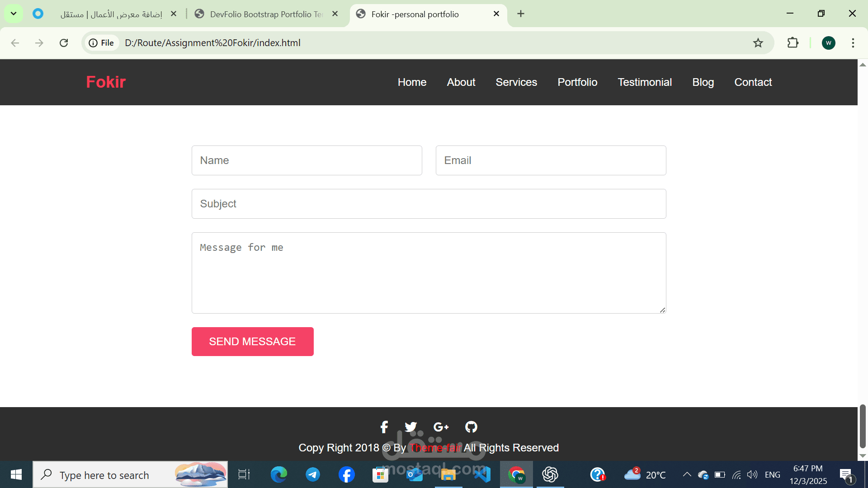Open the Twitter footer icon

410,427
